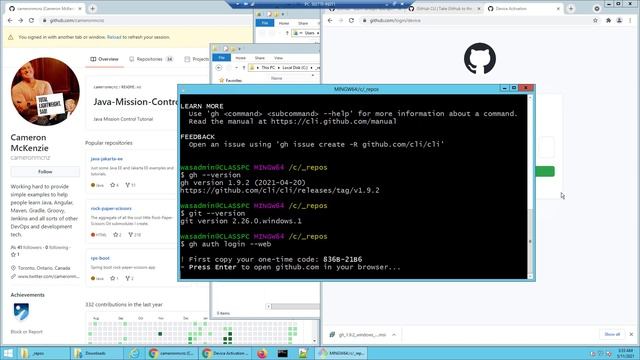Expand the download item options chevron
640x360 pixels.
coord(394,335)
